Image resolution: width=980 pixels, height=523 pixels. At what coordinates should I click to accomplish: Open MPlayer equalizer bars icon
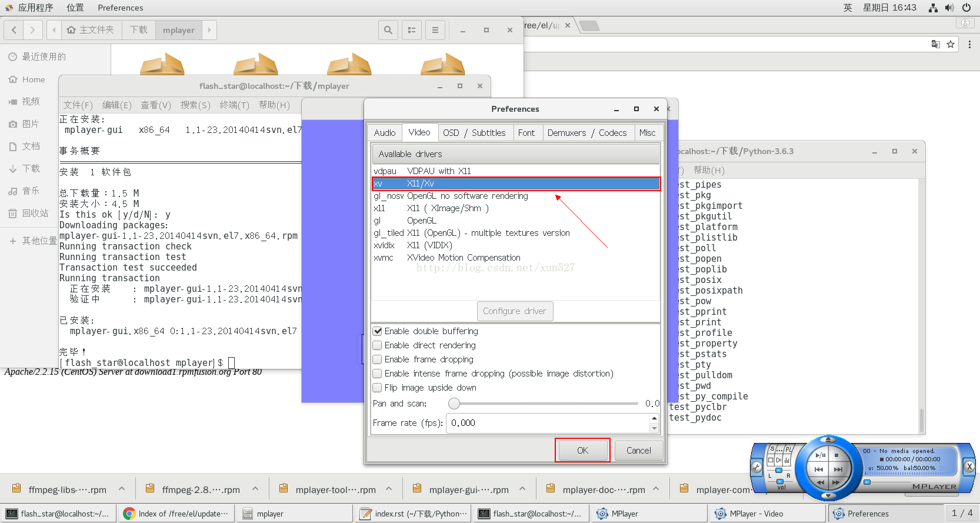tap(786, 461)
